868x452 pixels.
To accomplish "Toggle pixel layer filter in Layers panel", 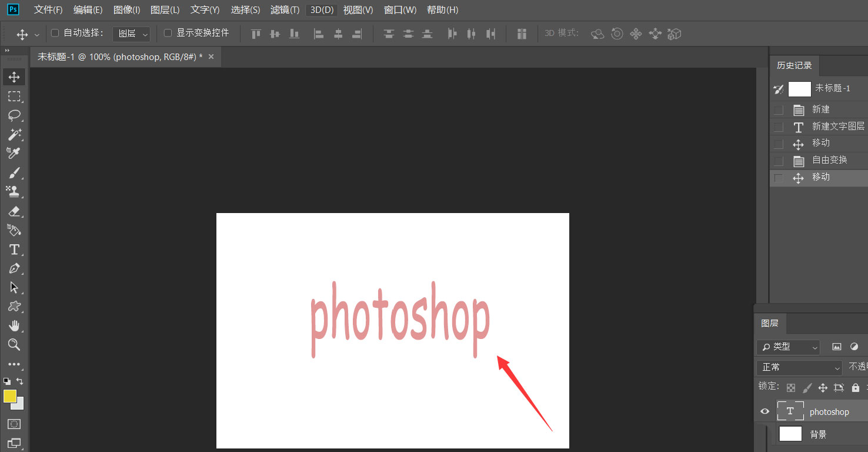I will click(x=837, y=347).
